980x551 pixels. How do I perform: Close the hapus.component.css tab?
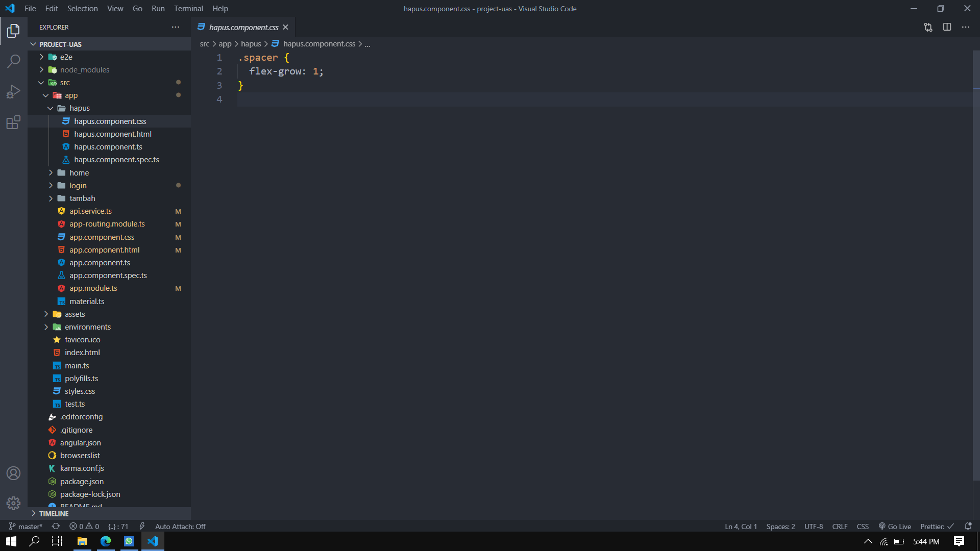[x=285, y=27]
